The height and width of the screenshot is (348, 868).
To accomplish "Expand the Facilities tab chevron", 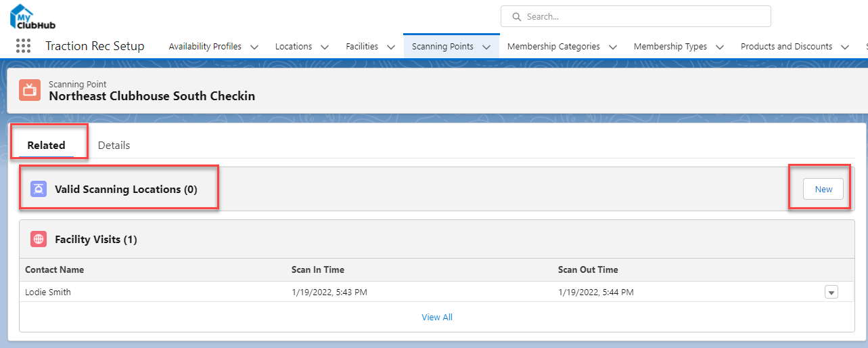I will pos(391,47).
